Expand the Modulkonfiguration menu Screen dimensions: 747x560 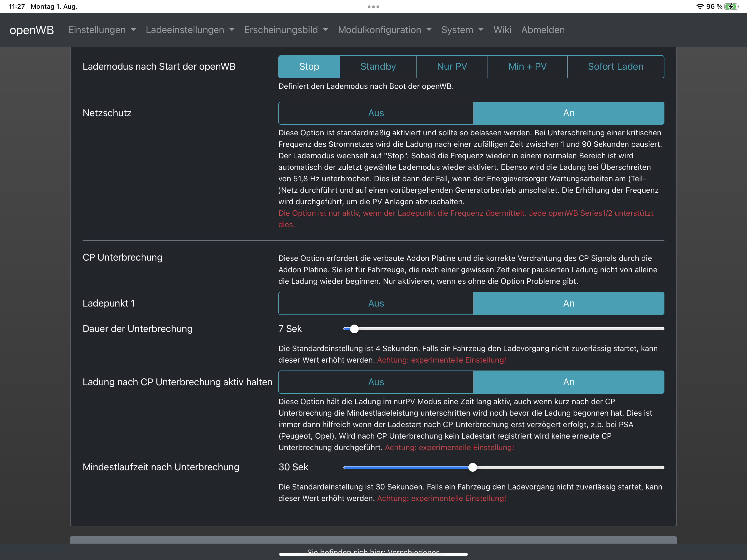(x=385, y=30)
